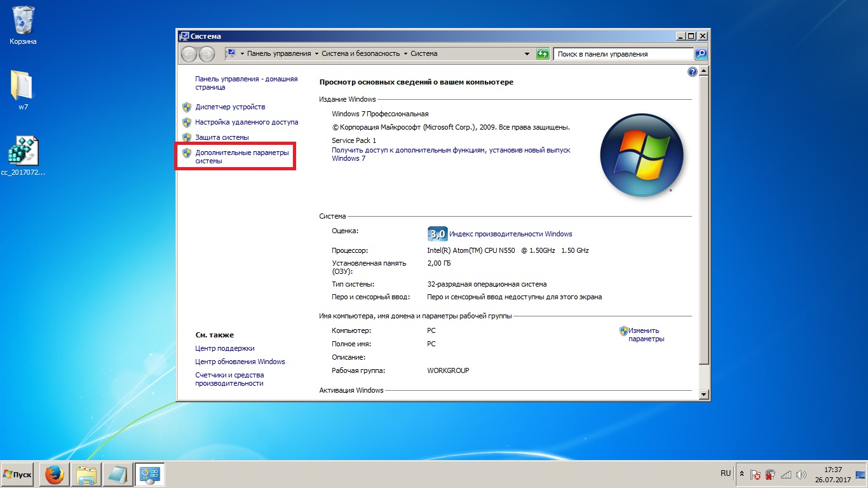Viewport: 868px width, 488px height.
Task: Click the Windows 7 Профессиональная text
Action: coord(380,114)
